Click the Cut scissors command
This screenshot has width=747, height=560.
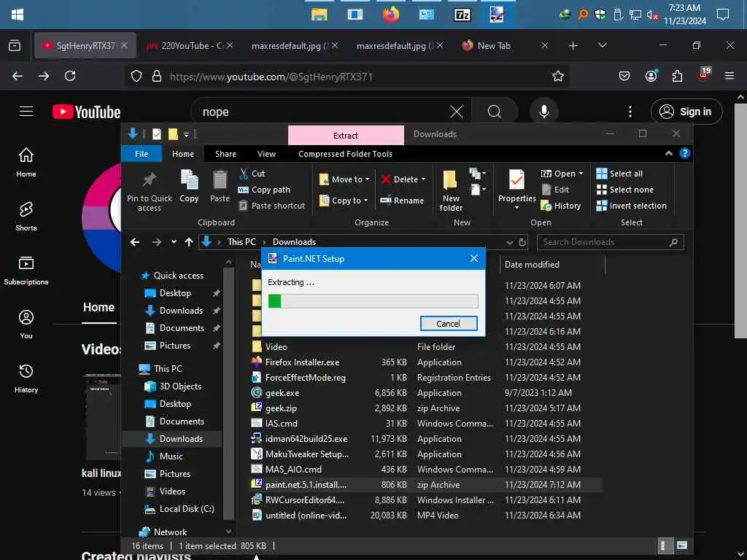[252, 174]
